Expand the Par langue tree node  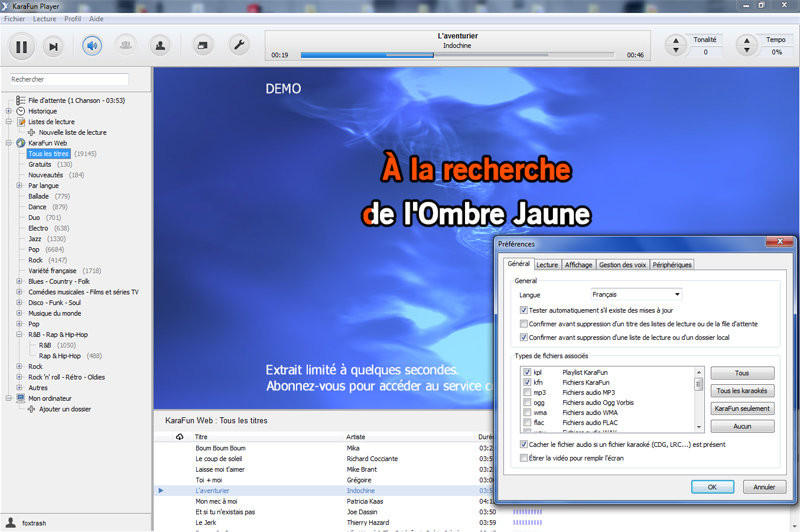pyautogui.click(x=19, y=185)
